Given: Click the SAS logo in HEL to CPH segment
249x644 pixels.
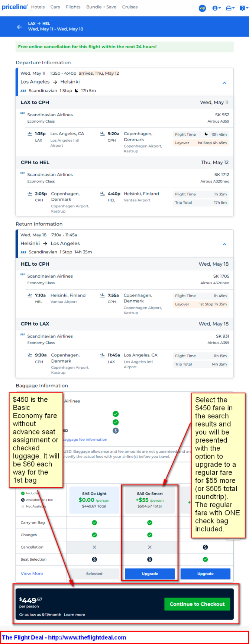Looking at the screenshot, I should tap(23, 275).
